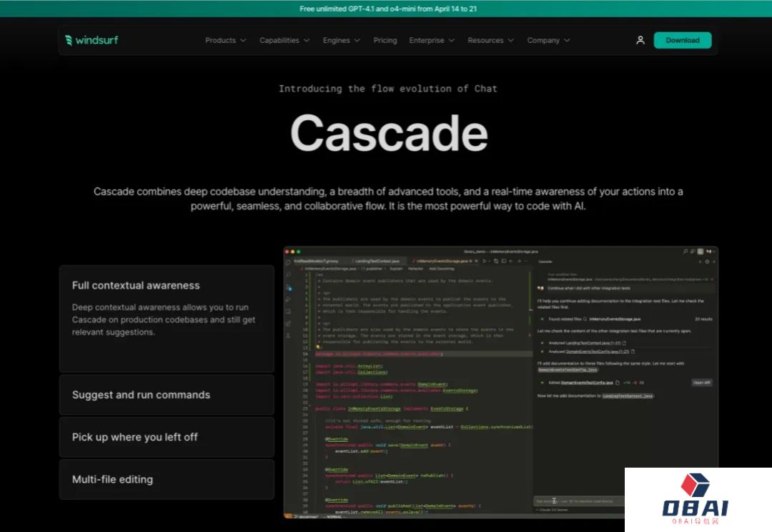
Task: Select the Full contextual awareness card
Action: coord(167,319)
